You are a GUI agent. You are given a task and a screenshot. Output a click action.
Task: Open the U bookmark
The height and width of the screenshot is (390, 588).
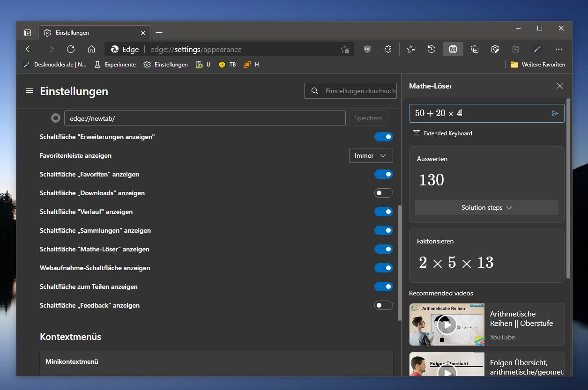pyautogui.click(x=203, y=65)
